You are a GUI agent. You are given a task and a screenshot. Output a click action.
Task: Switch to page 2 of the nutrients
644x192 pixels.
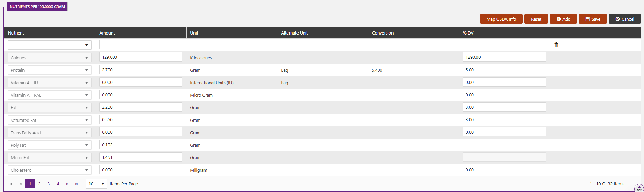tap(39, 184)
